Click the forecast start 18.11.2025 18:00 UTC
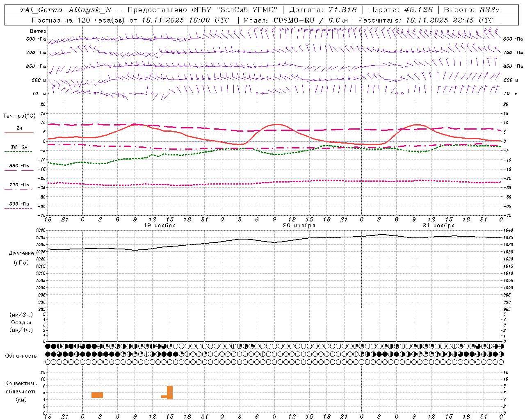The height and width of the screenshot is (420, 525). pos(185,20)
